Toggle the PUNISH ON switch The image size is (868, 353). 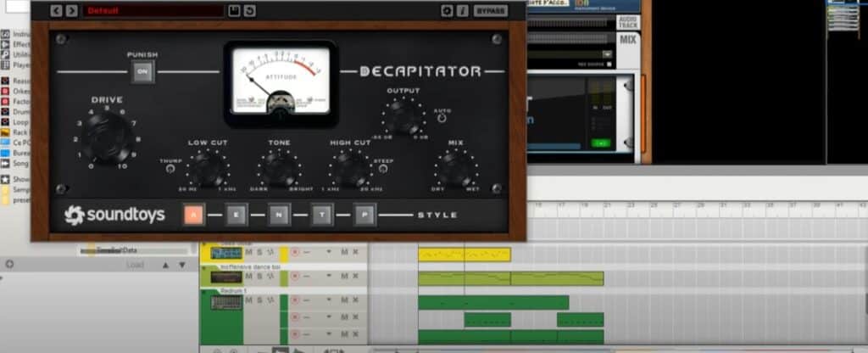click(x=142, y=71)
